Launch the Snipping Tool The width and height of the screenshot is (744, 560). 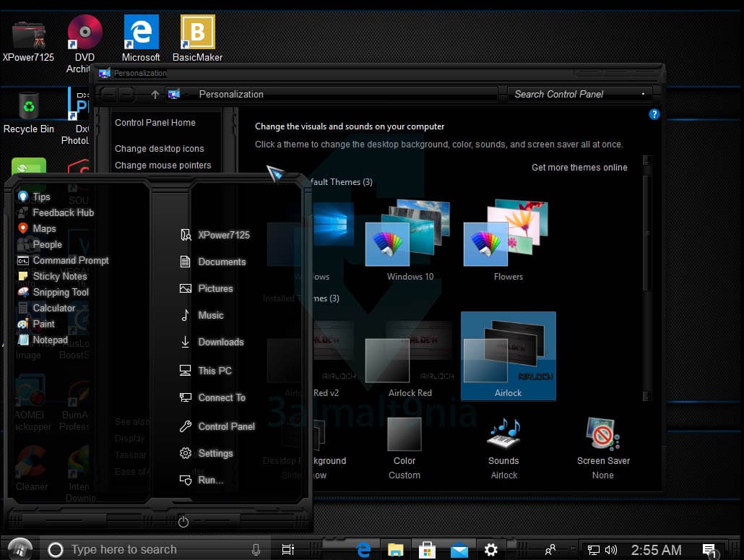point(53,293)
